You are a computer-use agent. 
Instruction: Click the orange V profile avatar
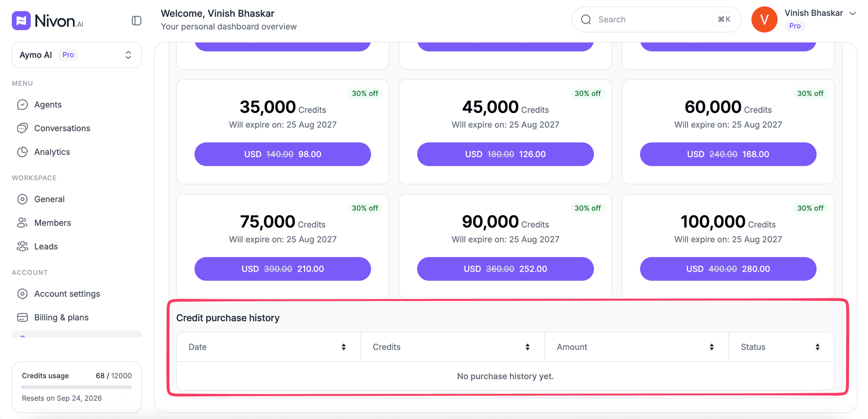[x=764, y=19]
